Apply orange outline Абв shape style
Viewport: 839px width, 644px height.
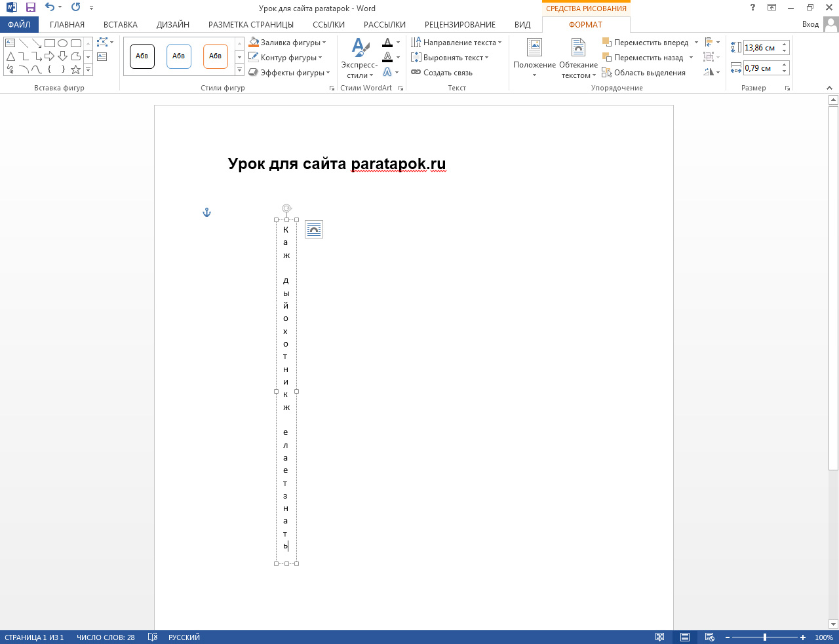(x=216, y=56)
